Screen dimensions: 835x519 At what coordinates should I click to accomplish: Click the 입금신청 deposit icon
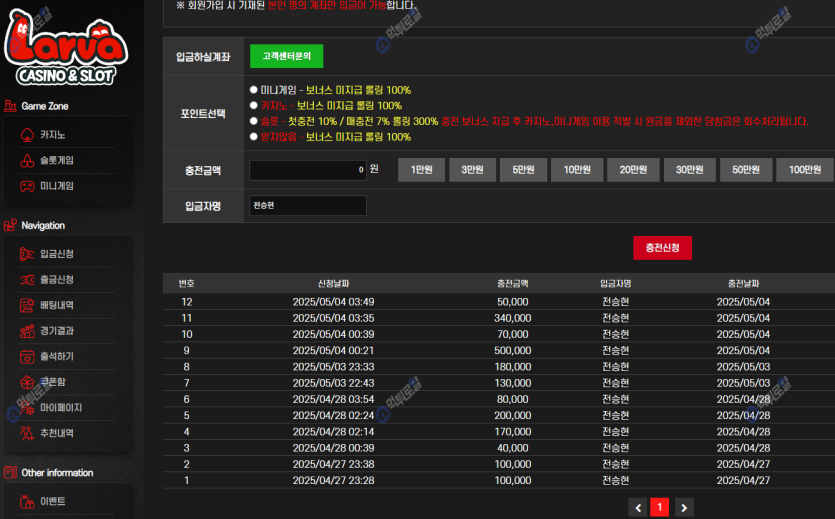(27, 254)
